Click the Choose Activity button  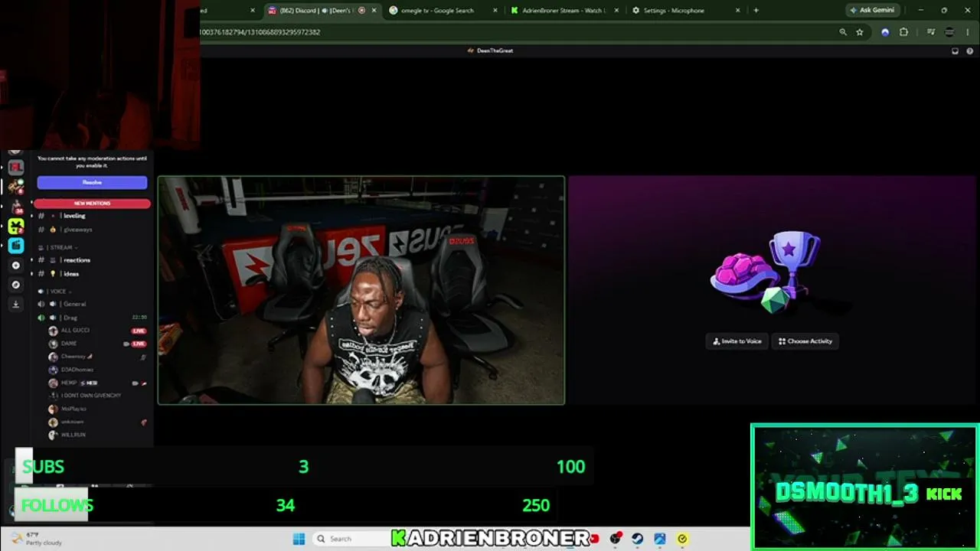click(x=805, y=341)
